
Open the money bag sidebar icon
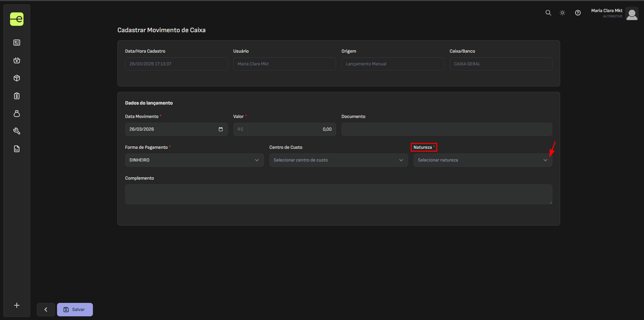tap(17, 114)
